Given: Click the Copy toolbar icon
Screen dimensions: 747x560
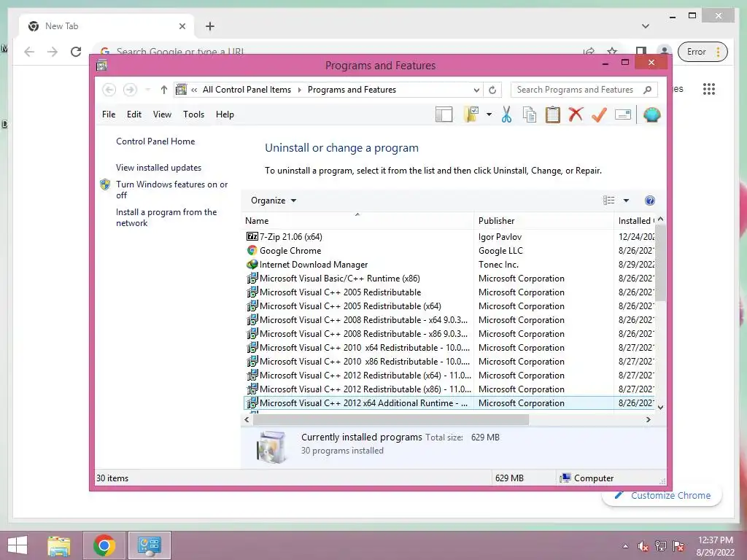Looking at the screenshot, I should 530,114.
